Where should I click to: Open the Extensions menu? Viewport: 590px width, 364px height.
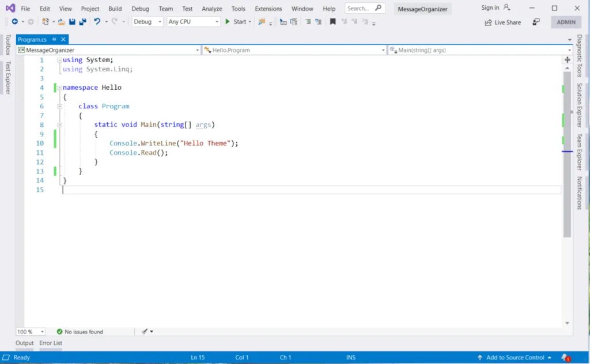[268, 9]
